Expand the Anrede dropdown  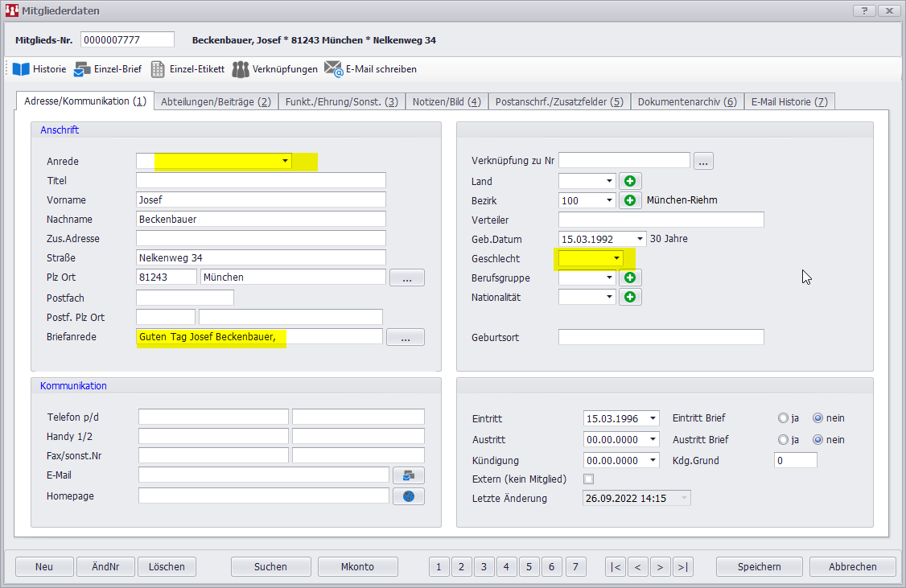coord(285,162)
